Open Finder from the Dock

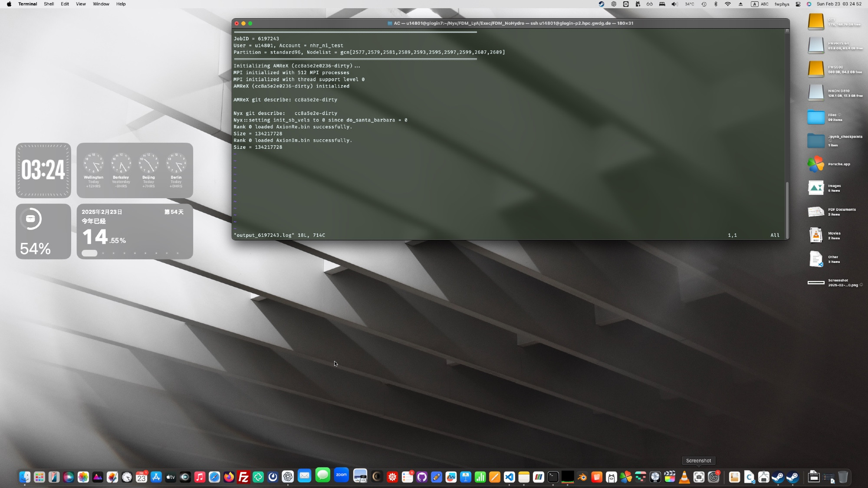point(25,477)
